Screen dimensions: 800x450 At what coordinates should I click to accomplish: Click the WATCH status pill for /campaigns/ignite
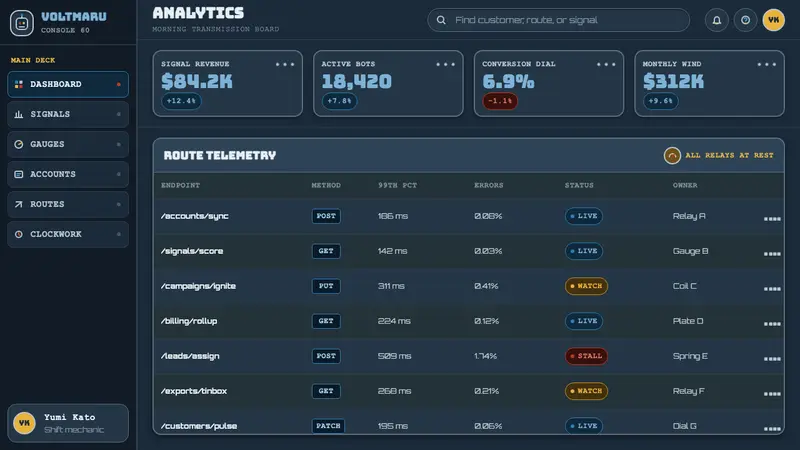(x=586, y=286)
